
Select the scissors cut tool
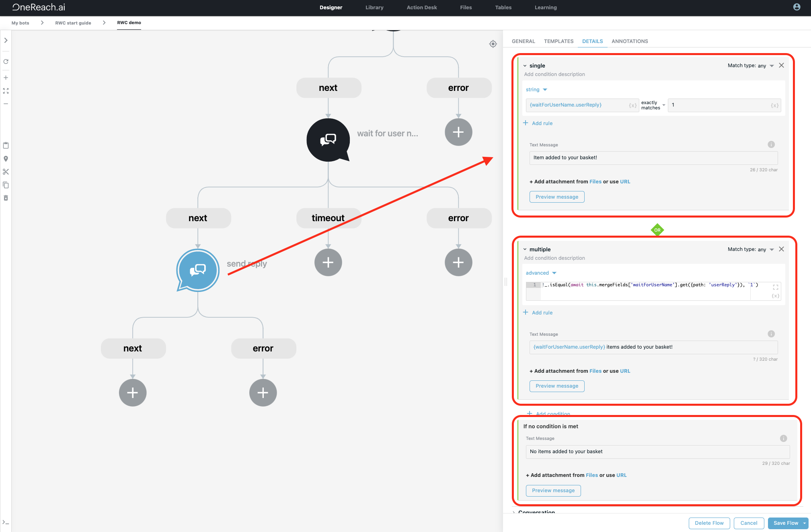point(6,172)
